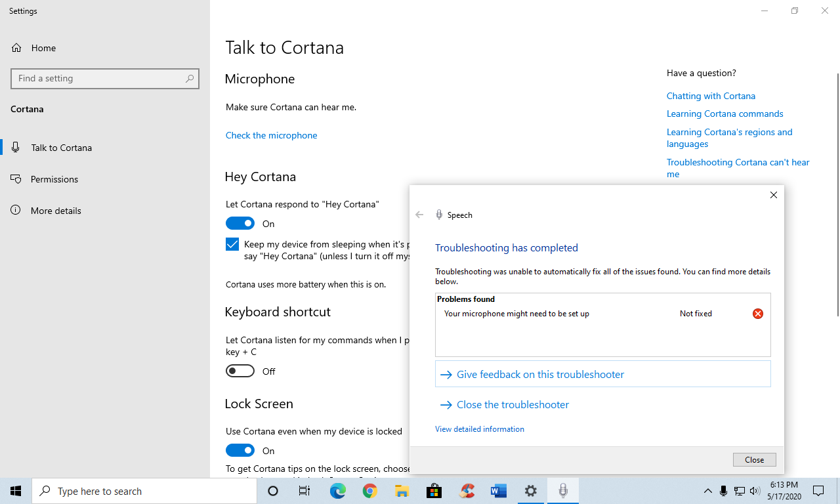The image size is (840, 504).
Task: Click the taskbar search box
Action: 144,491
